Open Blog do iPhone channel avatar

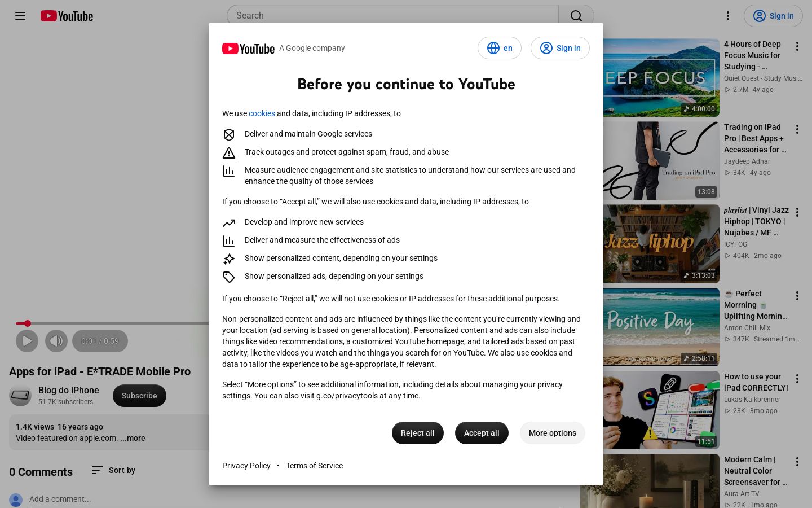[x=20, y=396]
